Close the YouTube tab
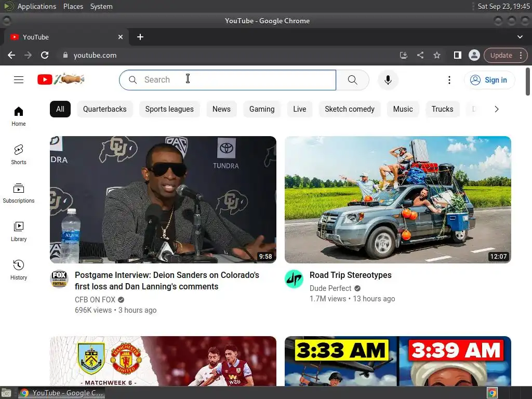The height and width of the screenshot is (399, 532). [x=121, y=37]
